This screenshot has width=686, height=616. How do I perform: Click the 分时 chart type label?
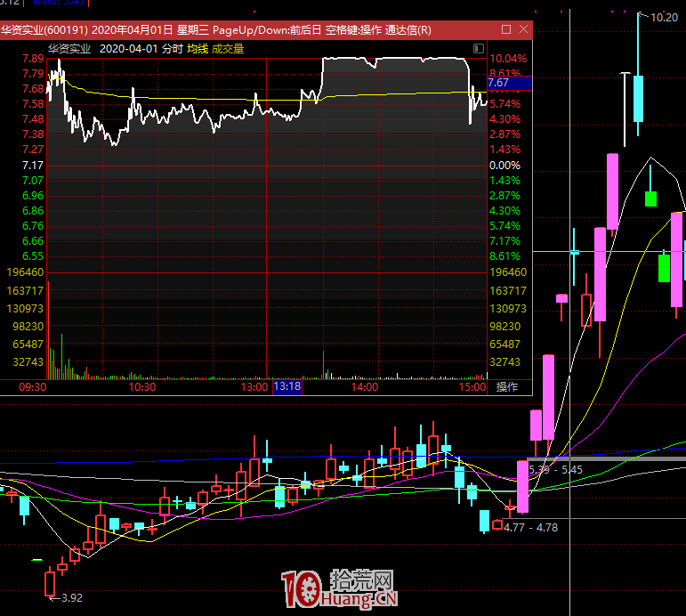point(173,49)
